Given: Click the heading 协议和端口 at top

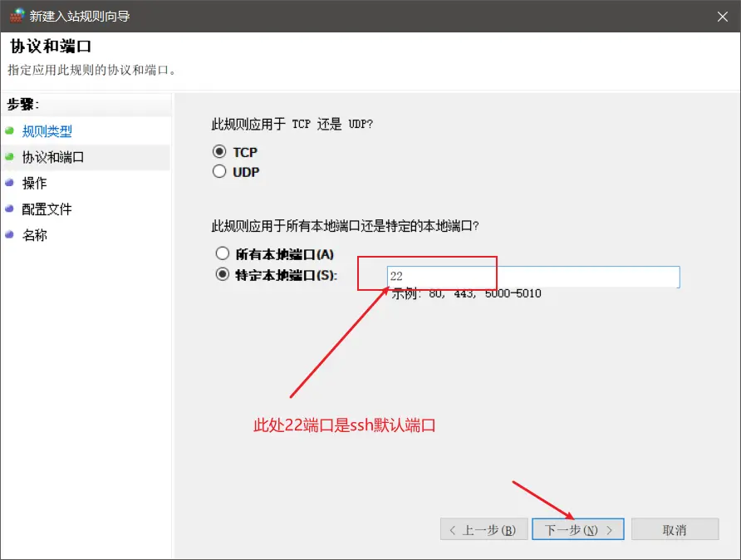Looking at the screenshot, I should pos(51,47).
